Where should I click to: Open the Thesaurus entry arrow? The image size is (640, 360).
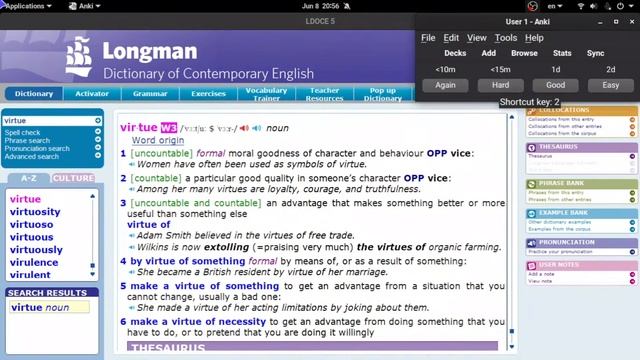tap(632, 156)
